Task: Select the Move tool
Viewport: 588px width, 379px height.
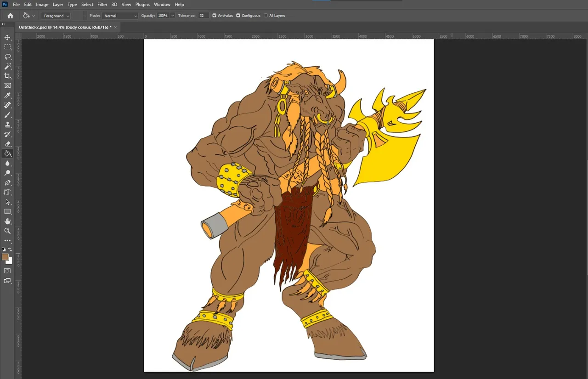Action: pyautogui.click(x=7, y=37)
